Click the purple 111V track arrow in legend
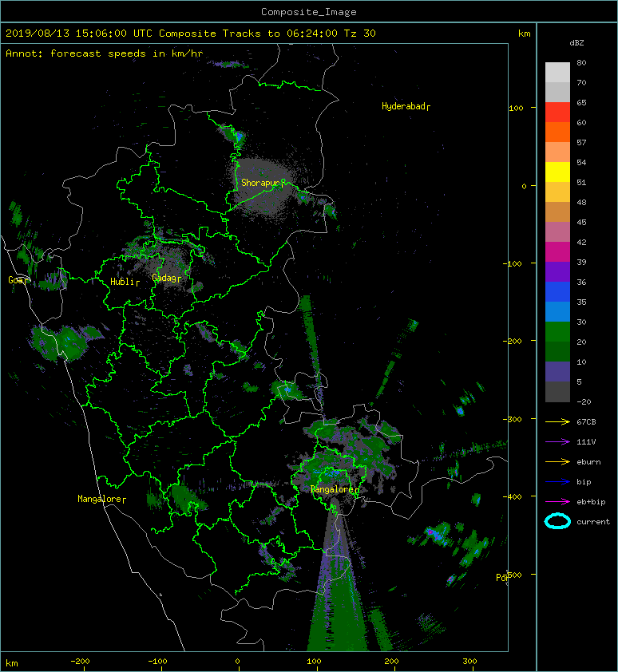 (557, 442)
